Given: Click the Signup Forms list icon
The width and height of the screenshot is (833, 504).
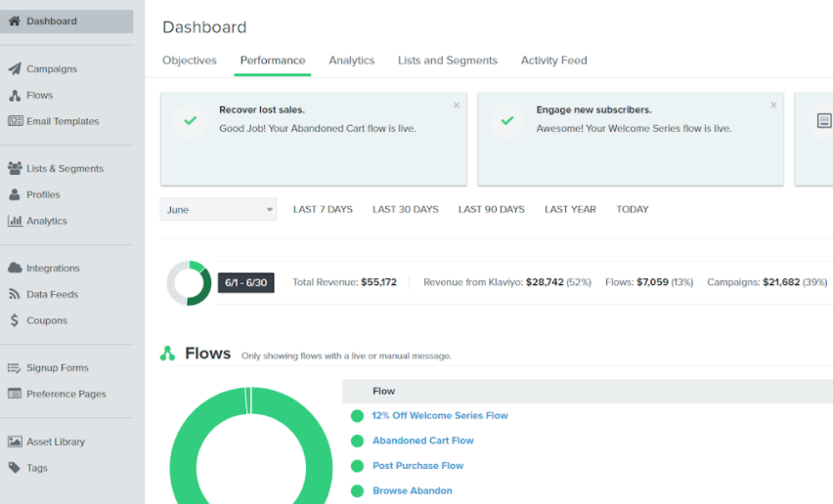Looking at the screenshot, I should (15, 367).
